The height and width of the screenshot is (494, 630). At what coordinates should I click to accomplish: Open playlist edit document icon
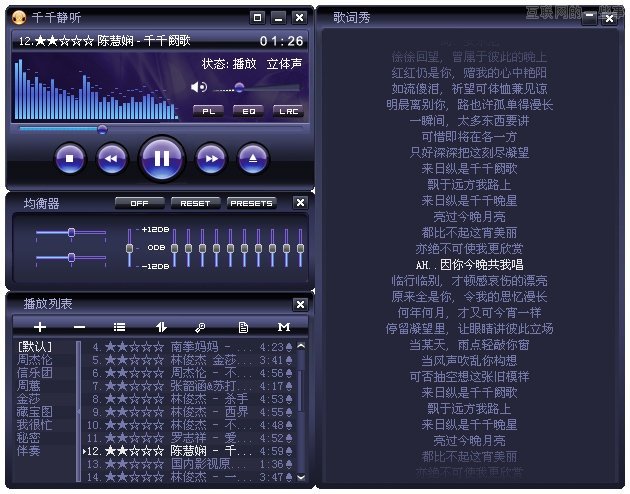click(243, 327)
